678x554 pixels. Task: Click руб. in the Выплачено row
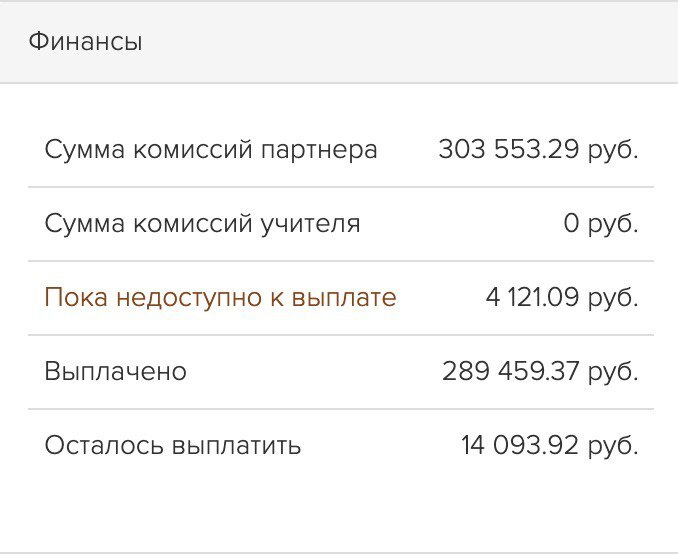coord(614,372)
